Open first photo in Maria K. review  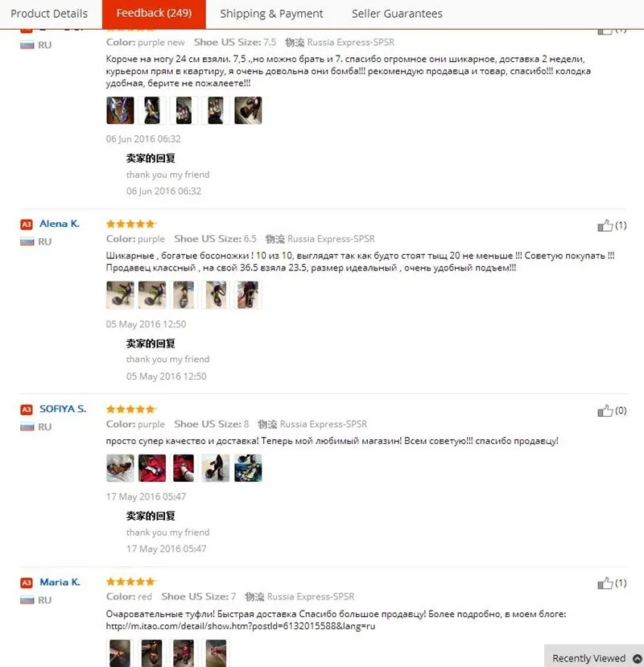click(x=120, y=653)
